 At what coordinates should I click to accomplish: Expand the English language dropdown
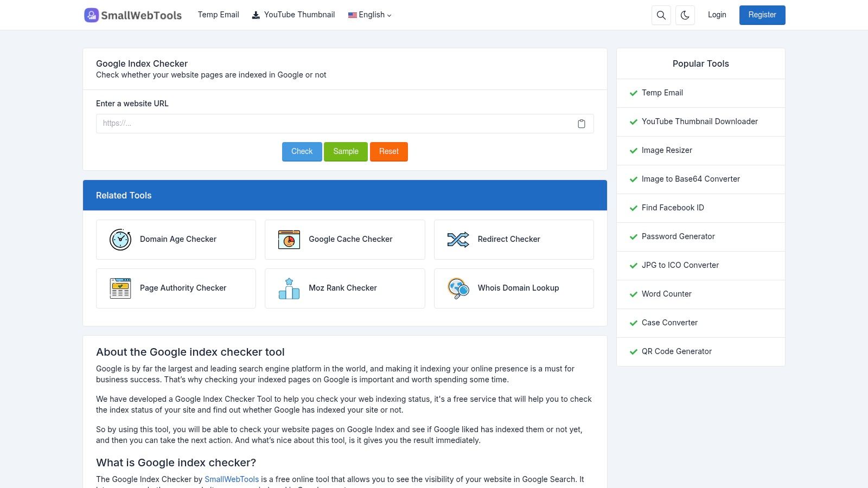click(x=370, y=15)
